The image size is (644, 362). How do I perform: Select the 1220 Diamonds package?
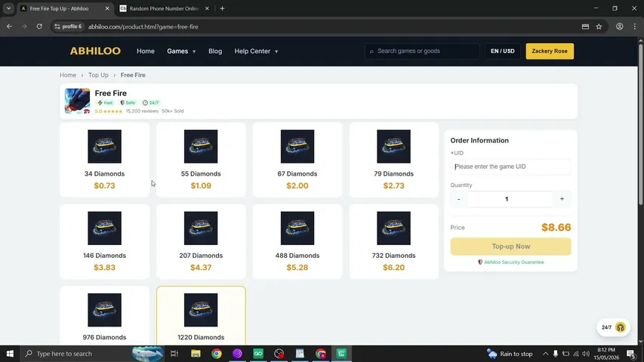point(201,315)
